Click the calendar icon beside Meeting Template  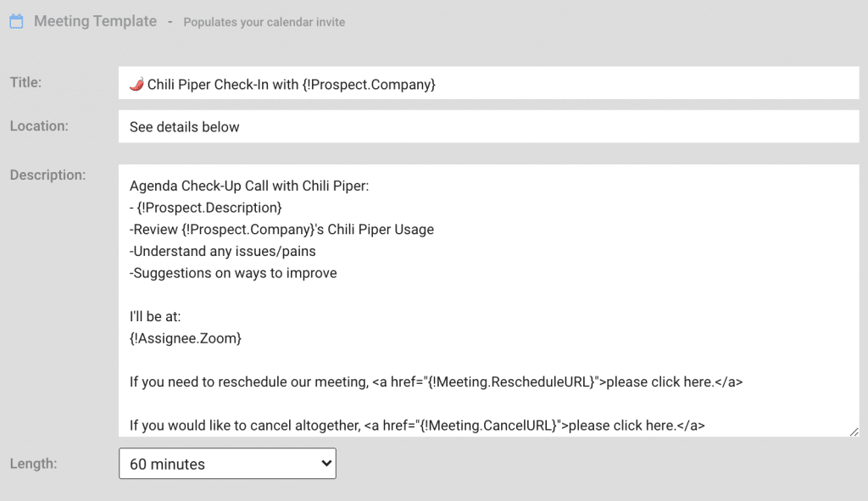pyautogui.click(x=16, y=22)
